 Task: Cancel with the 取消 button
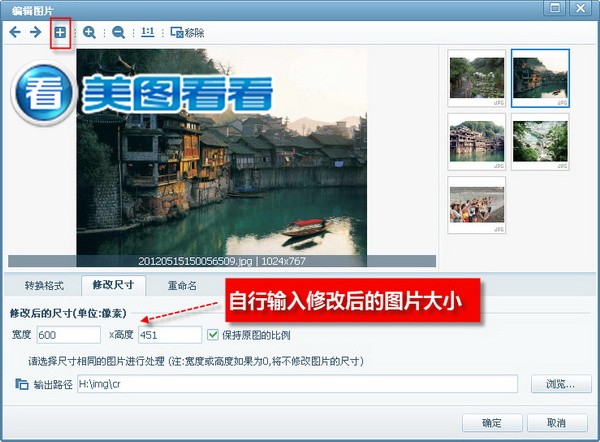557,423
